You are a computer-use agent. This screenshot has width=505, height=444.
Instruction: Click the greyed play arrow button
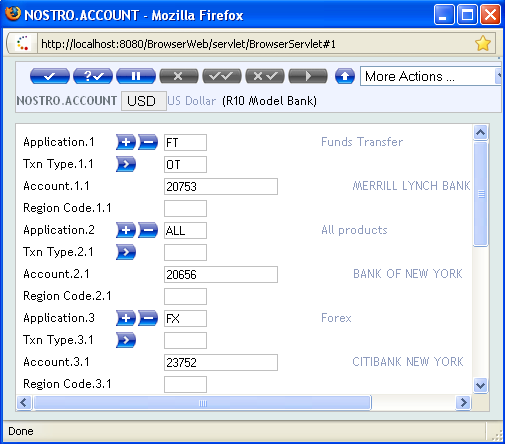[x=308, y=76]
